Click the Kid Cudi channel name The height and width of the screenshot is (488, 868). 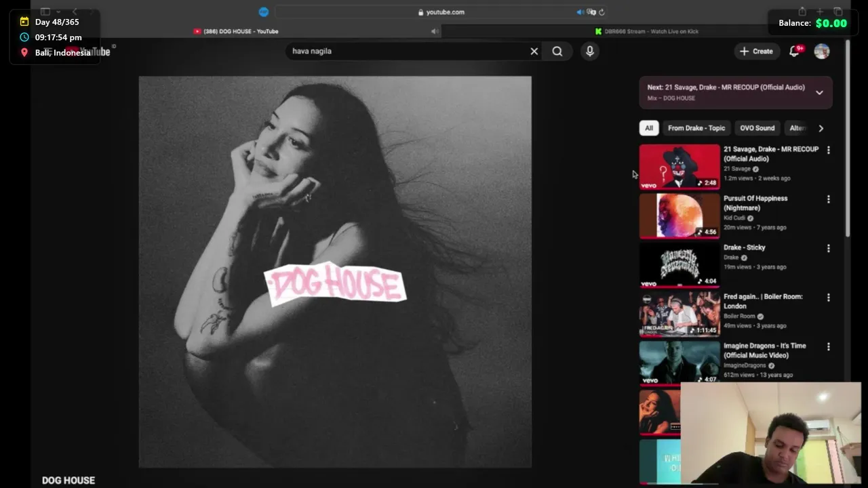[734, 218]
